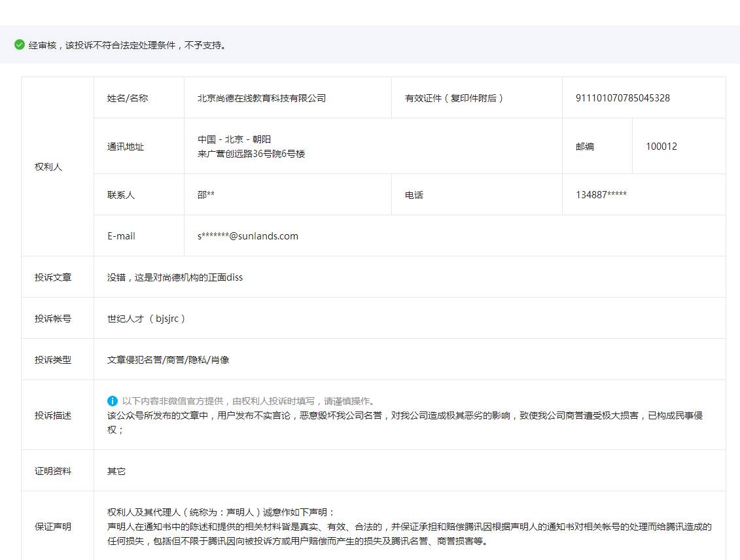Viewport: 740px width, 560px height.
Task: Click the 通讯地址 label
Action: 126,147
